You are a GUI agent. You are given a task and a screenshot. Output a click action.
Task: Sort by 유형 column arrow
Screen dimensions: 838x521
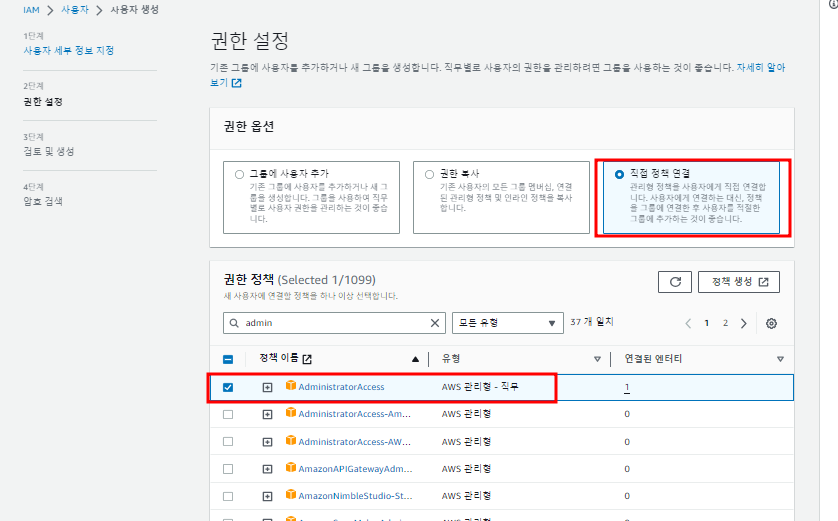(x=598, y=359)
